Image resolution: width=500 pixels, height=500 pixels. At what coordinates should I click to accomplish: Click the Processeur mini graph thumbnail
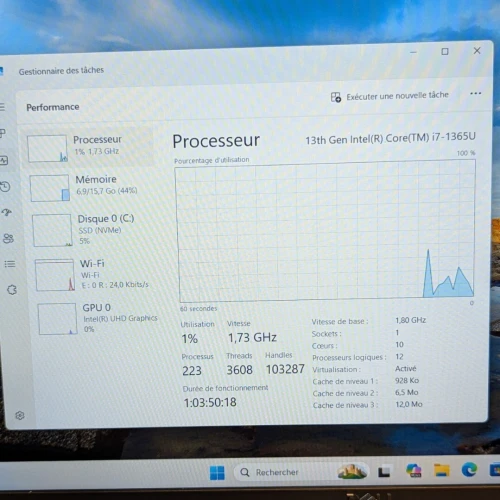[47, 148]
